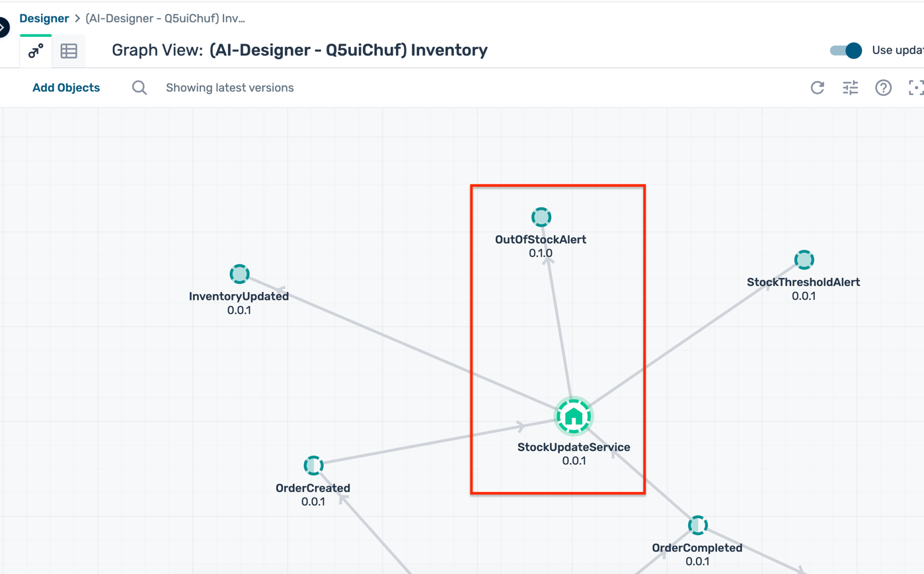Image resolution: width=924 pixels, height=574 pixels.
Task: Select the InventoryUpdated event node
Action: point(239,273)
